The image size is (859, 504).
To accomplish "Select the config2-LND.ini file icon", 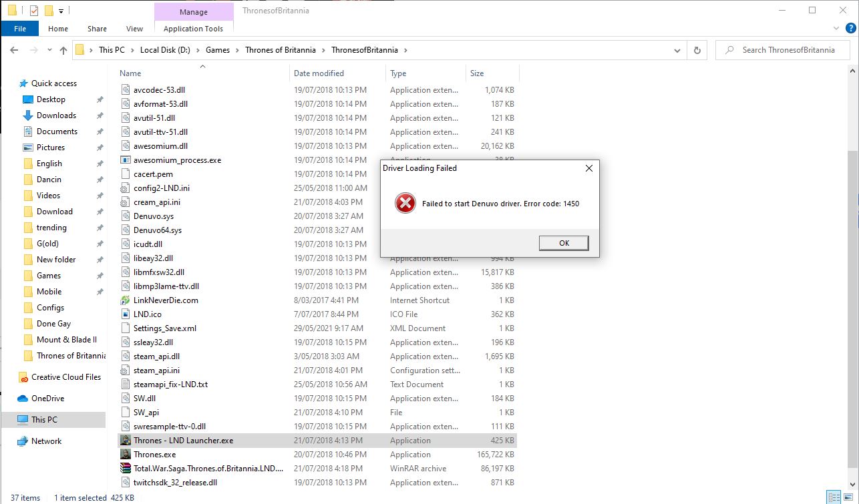I will [125, 188].
